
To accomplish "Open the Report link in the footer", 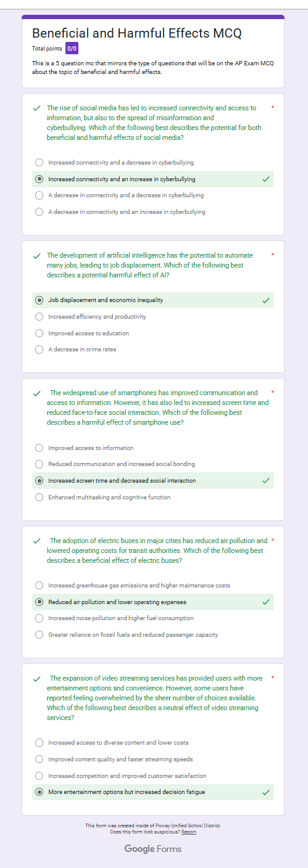I will pos(189,832).
